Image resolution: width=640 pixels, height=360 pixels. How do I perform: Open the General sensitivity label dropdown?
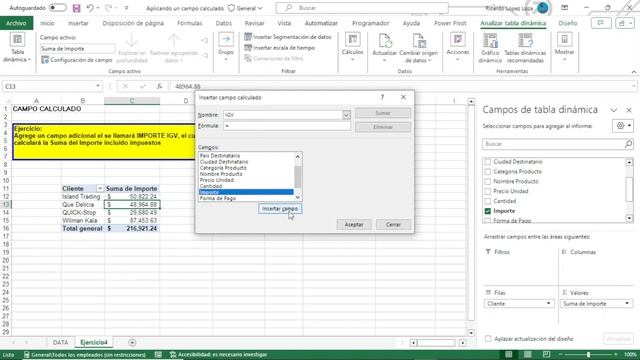[245, 8]
